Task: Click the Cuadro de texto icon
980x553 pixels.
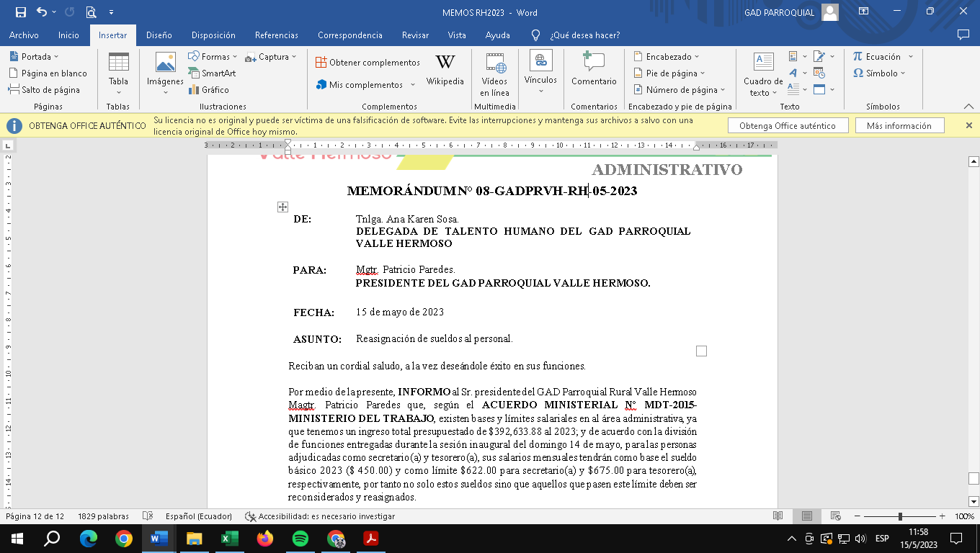Action: tap(763, 72)
